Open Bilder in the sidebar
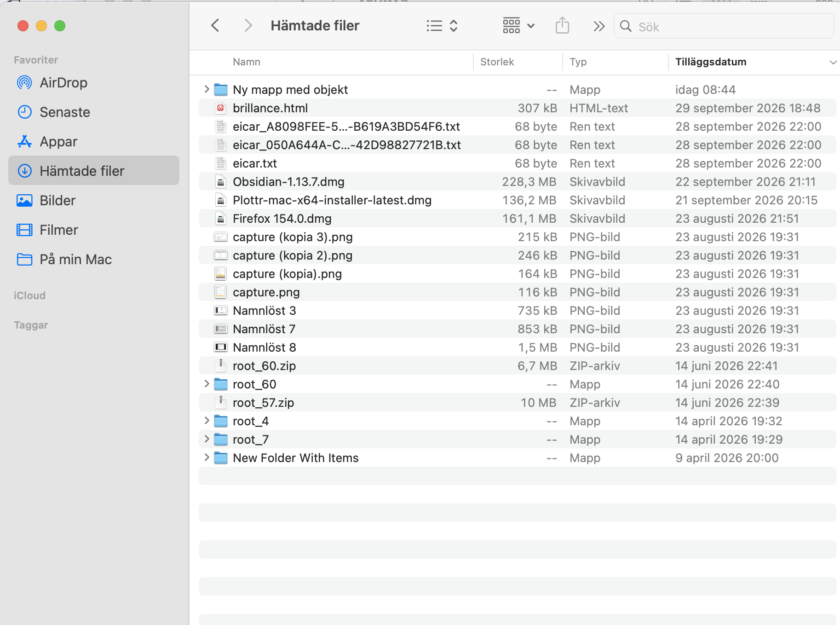 tap(94, 201)
